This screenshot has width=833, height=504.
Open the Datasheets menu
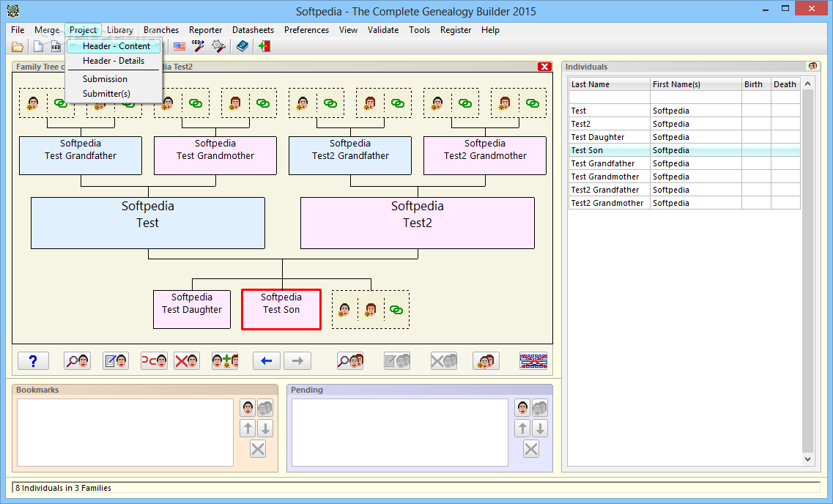tap(253, 30)
